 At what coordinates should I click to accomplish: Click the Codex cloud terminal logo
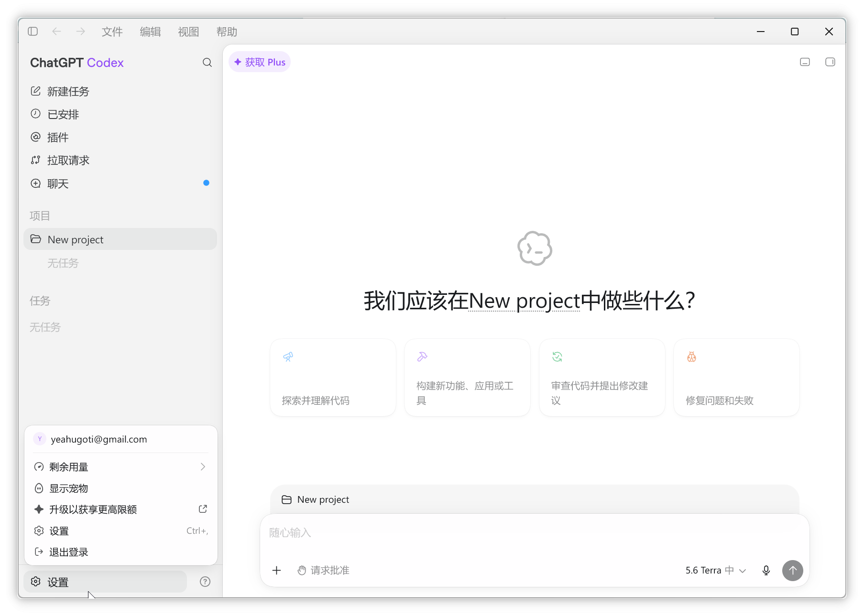535,249
